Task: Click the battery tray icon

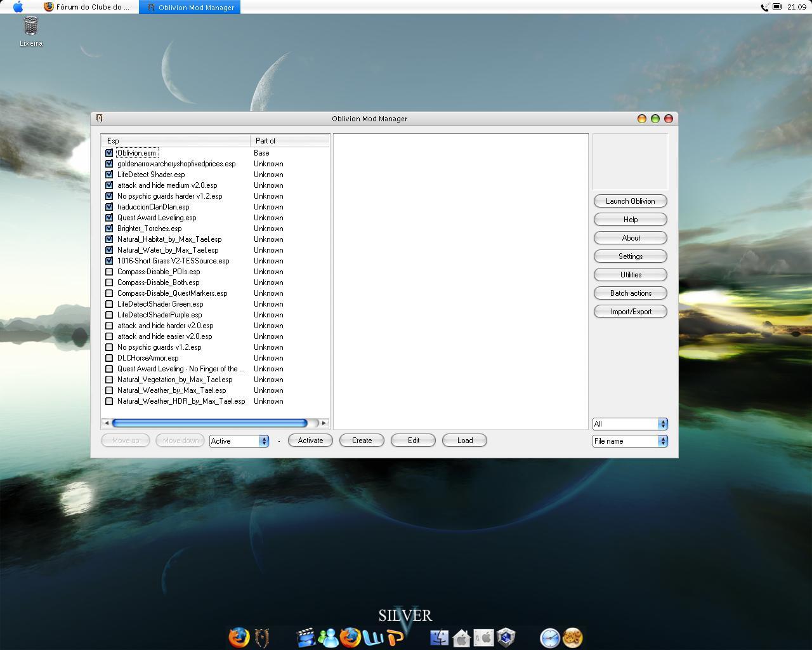Action: [776, 7]
